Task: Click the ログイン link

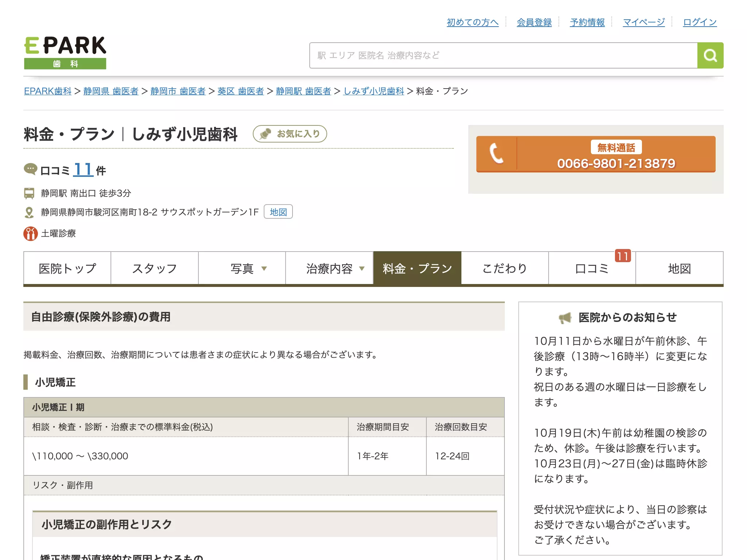Action: pyautogui.click(x=700, y=22)
